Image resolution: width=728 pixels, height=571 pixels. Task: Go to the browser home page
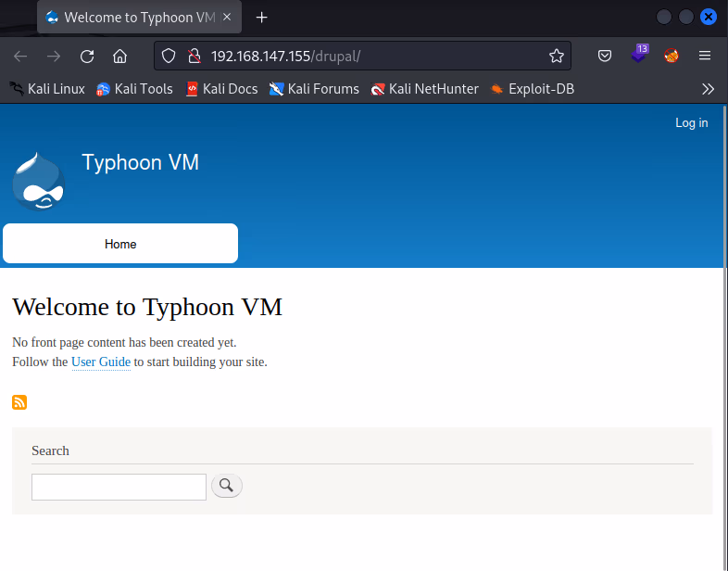pyautogui.click(x=119, y=57)
